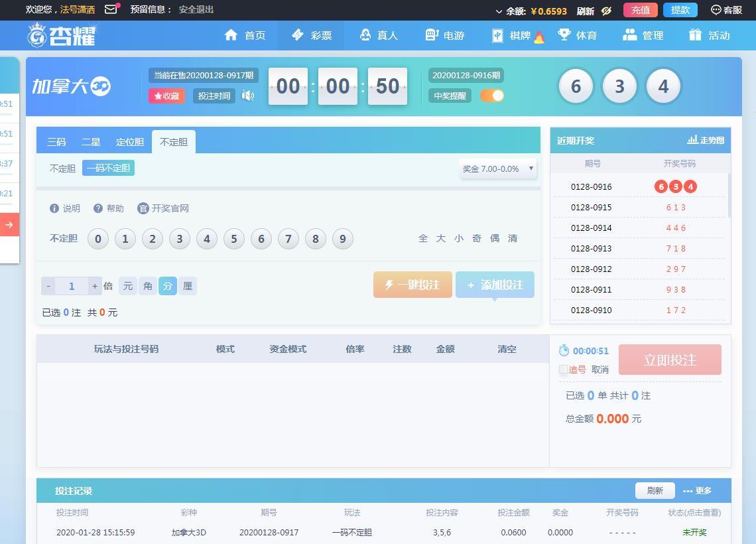Select number ball 1
The image size is (756, 544).
pyautogui.click(x=125, y=239)
